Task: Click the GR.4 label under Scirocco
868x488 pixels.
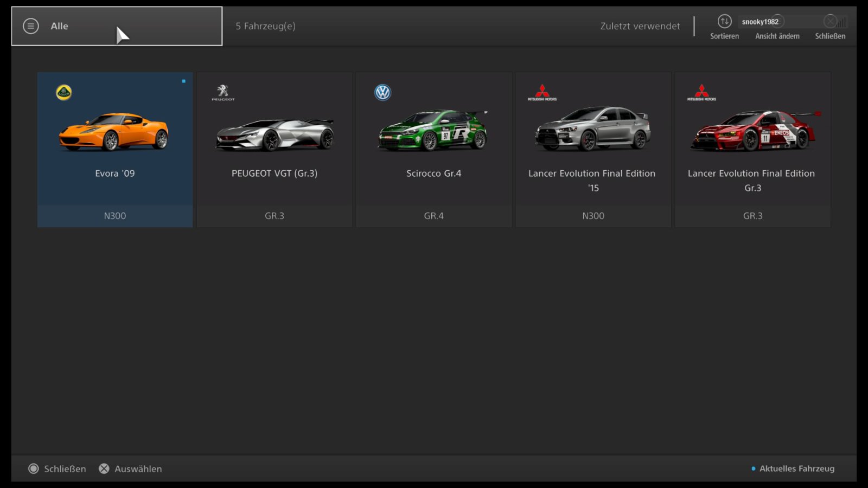Action: pyautogui.click(x=434, y=216)
